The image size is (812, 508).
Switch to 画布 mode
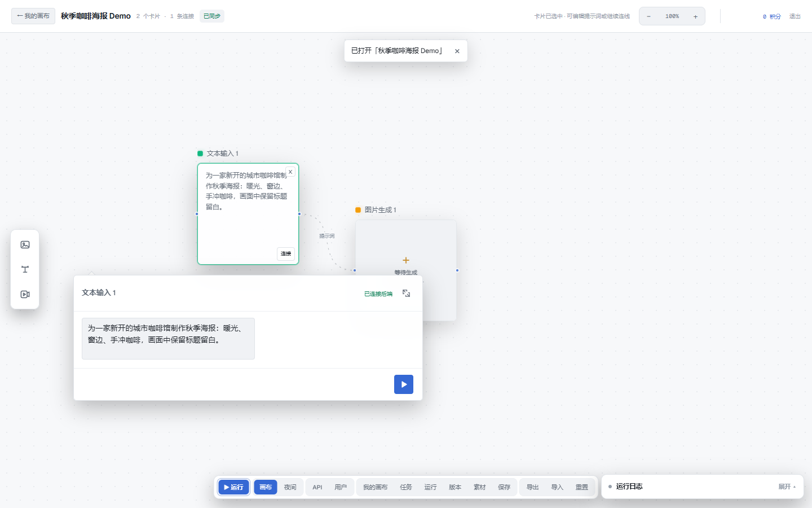click(x=266, y=487)
